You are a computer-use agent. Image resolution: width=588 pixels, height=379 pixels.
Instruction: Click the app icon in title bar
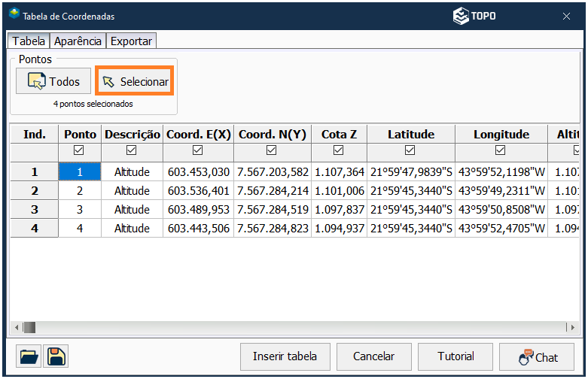[14, 15]
